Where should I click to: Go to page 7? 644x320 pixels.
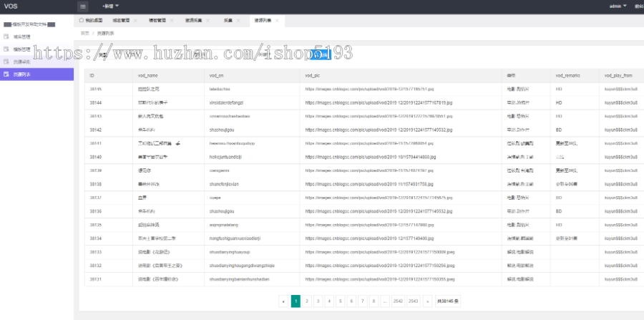click(362, 301)
